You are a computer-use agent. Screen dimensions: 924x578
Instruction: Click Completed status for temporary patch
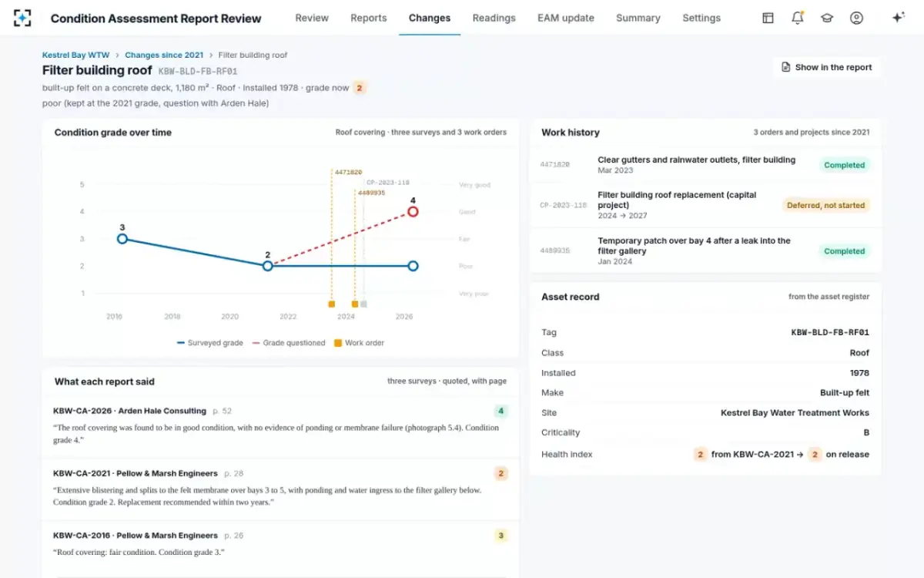pos(844,251)
